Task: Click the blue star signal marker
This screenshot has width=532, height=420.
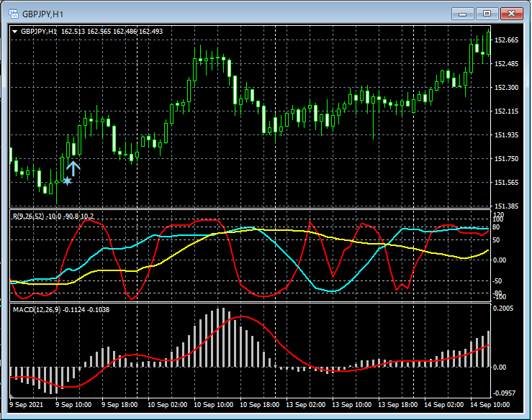Action: (67, 181)
